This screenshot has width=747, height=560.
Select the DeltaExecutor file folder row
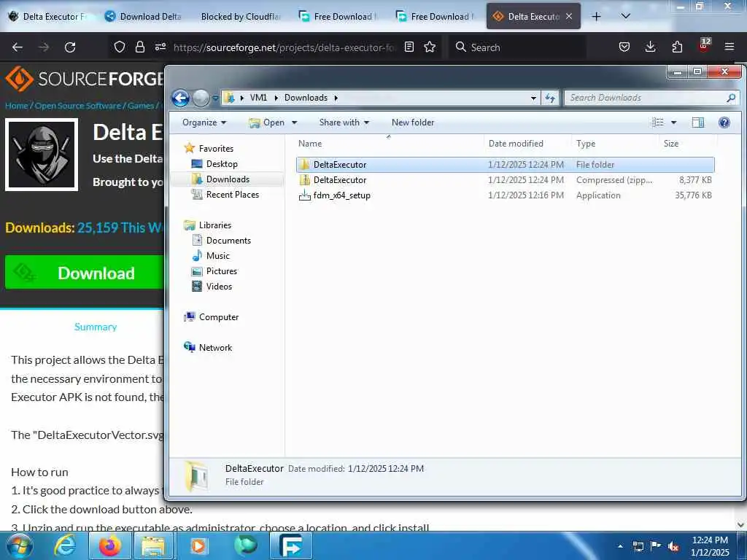click(505, 165)
